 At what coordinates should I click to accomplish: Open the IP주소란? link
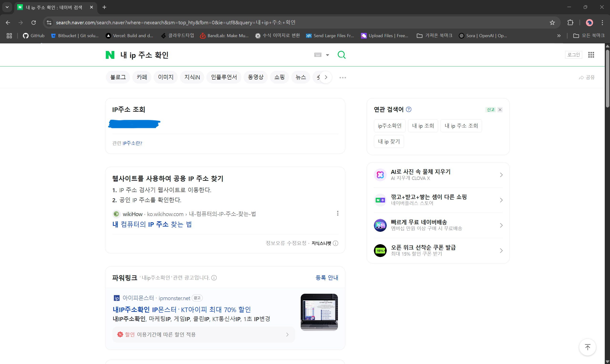tap(132, 143)
